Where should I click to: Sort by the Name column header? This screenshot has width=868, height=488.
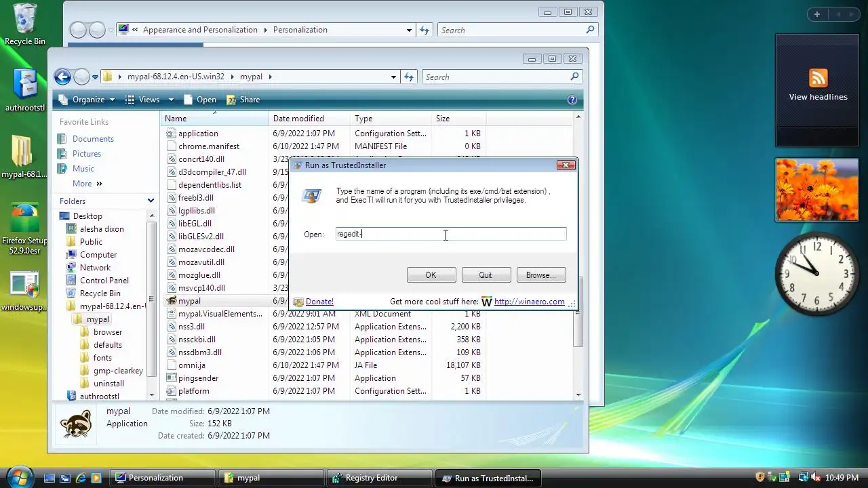click(215, 119)
